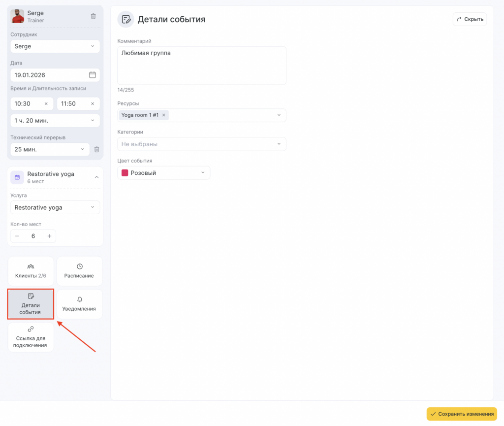Open the Клиенты 2/6 tab
The height and width of the screenshot is (426, 504).
[x=31, y=271]
